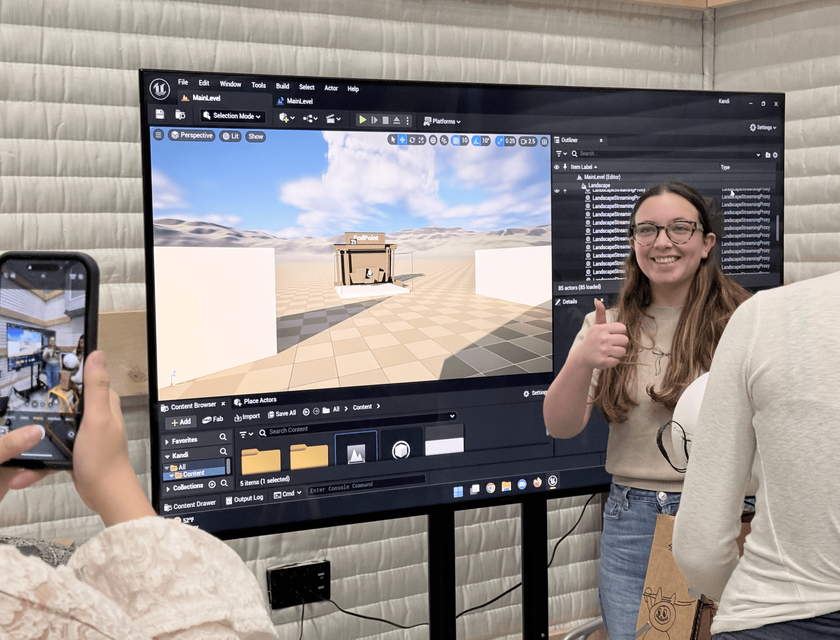Viewport: 840px width, 640px height.
Task: Select the translate (move) gizmo tool
Action: [x=402, y=139]
